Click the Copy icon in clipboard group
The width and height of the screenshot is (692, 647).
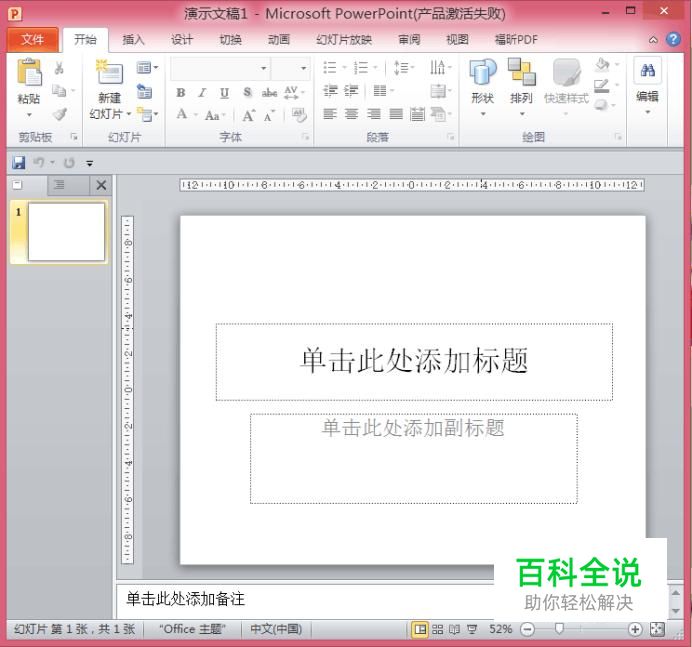[x=59, y=90]
